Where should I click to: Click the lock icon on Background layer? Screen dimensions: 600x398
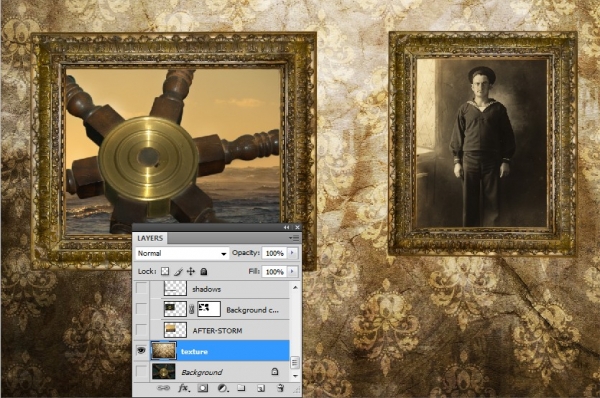point(274,371)
